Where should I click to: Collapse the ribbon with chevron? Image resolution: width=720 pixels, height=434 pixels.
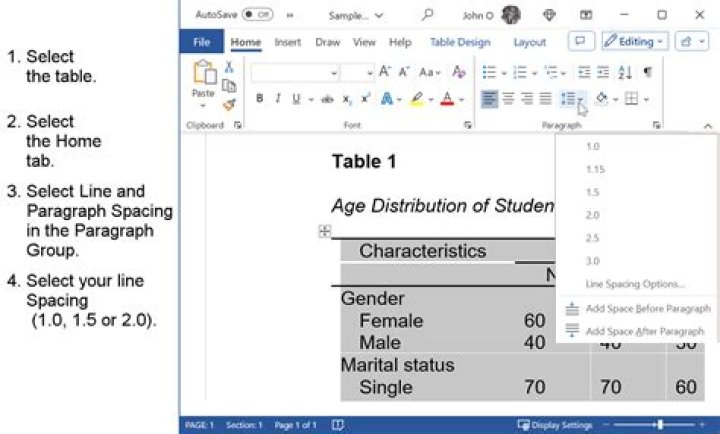[708, 126]
